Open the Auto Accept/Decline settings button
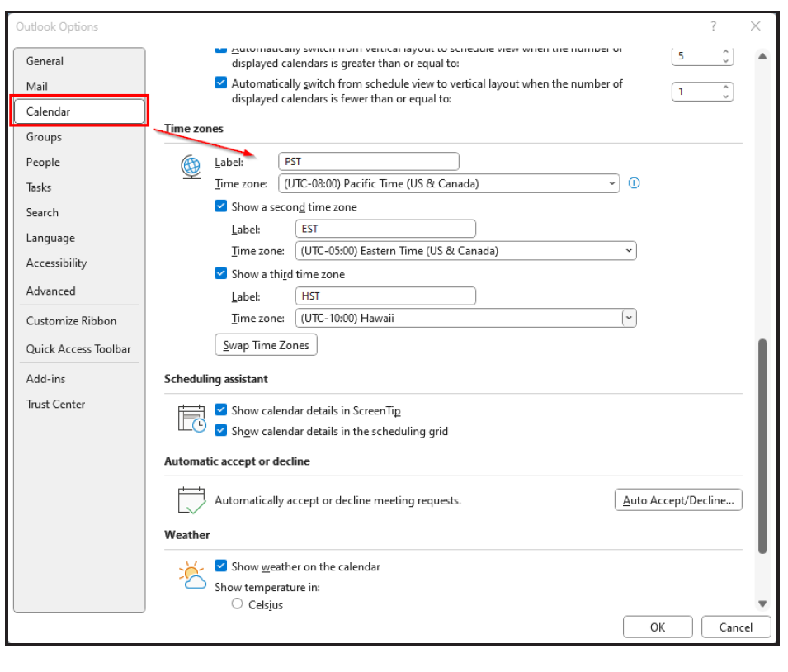 pyautogui.click(x=677, y=500)
